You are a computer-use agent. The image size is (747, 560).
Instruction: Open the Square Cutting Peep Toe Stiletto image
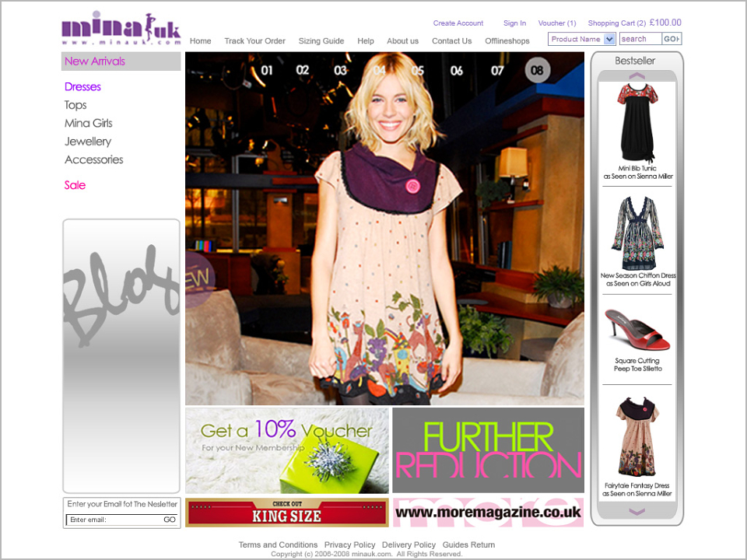637,330
